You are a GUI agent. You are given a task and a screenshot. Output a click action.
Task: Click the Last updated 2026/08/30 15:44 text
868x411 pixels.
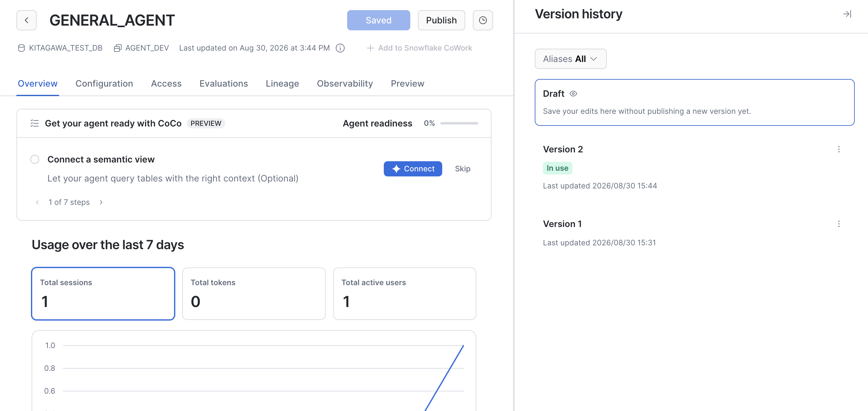pos(600,186)
